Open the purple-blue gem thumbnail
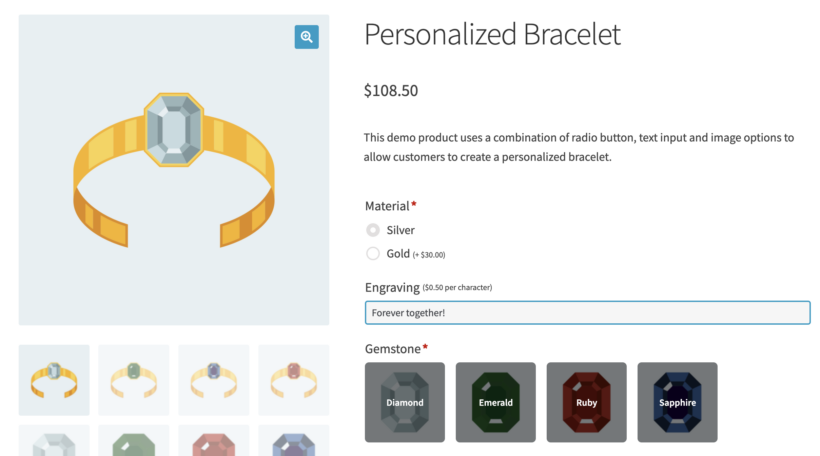The image size is (820, 456). (293, 440)
